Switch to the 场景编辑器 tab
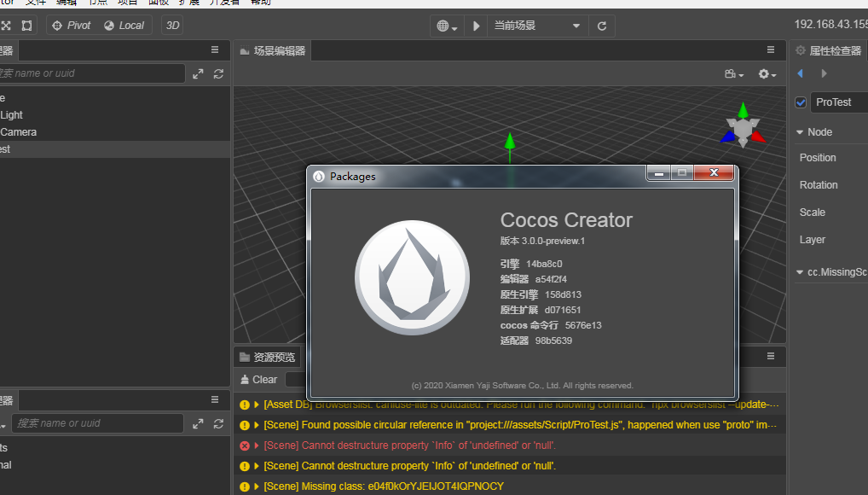 [273, 51]
